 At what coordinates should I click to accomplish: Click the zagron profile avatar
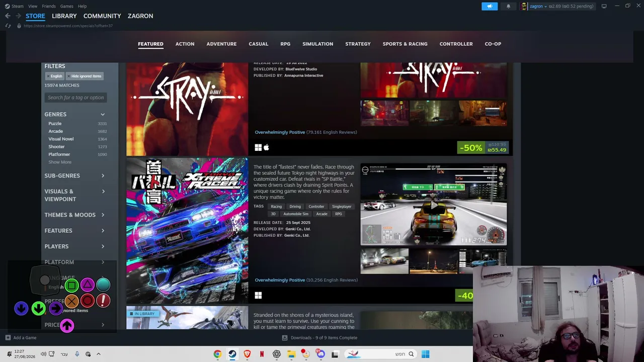click(524, 6)
